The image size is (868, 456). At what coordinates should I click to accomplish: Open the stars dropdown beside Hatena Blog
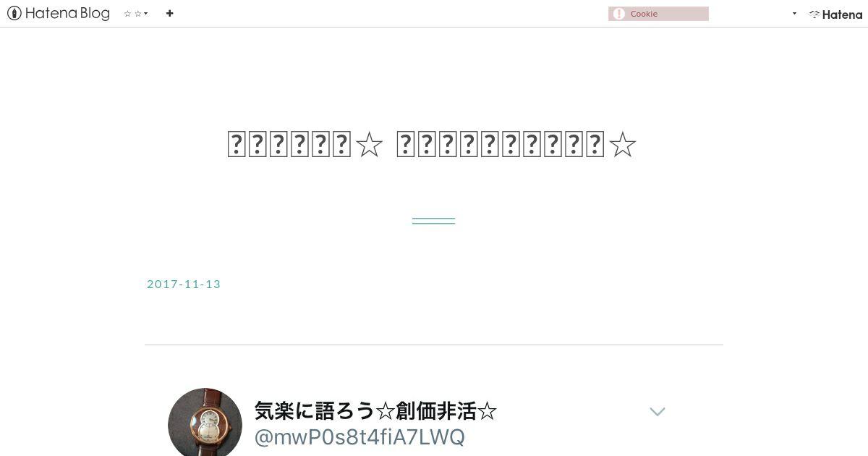[136, 14]
